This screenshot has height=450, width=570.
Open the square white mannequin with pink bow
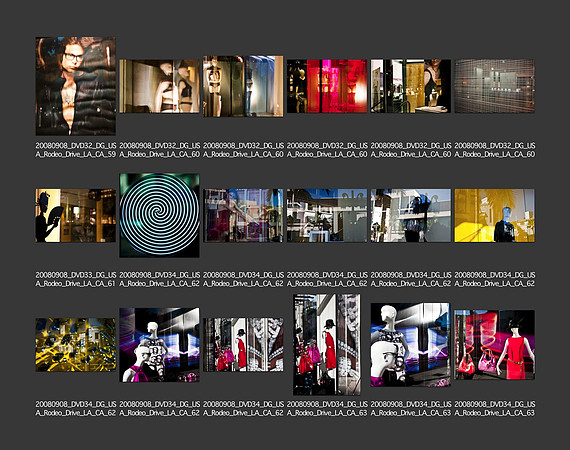coord(159,345)
